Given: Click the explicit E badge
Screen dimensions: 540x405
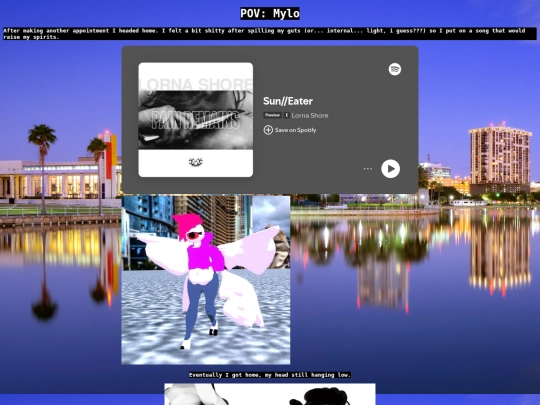Looking at the screenshot, I should coord(287,115).
